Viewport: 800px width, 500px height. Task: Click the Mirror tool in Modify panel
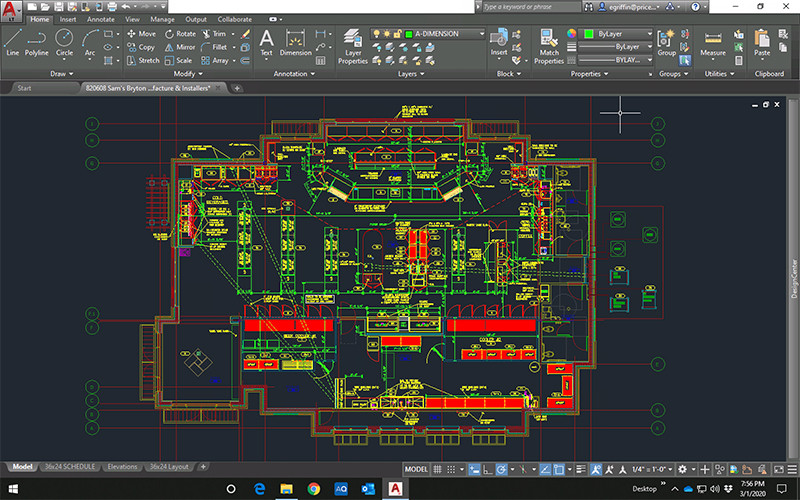pos(179,47)
